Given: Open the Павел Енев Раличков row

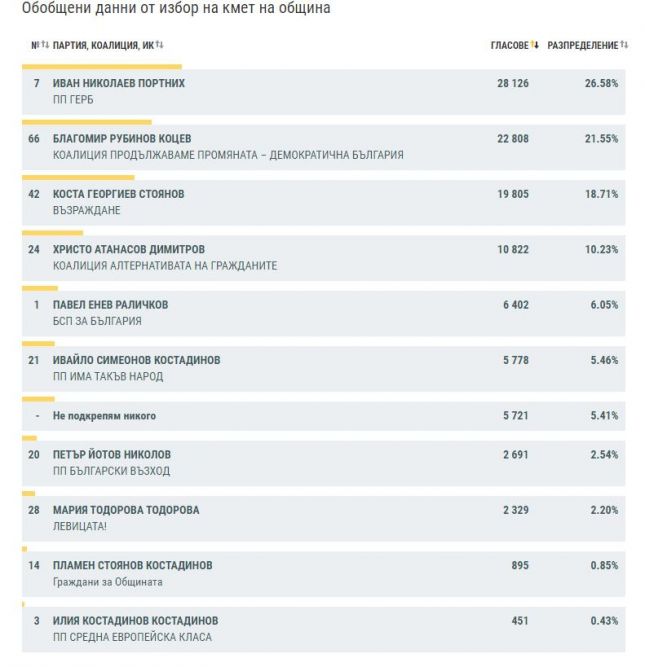Looking at the screenshot, I should [x=112, y=304].
